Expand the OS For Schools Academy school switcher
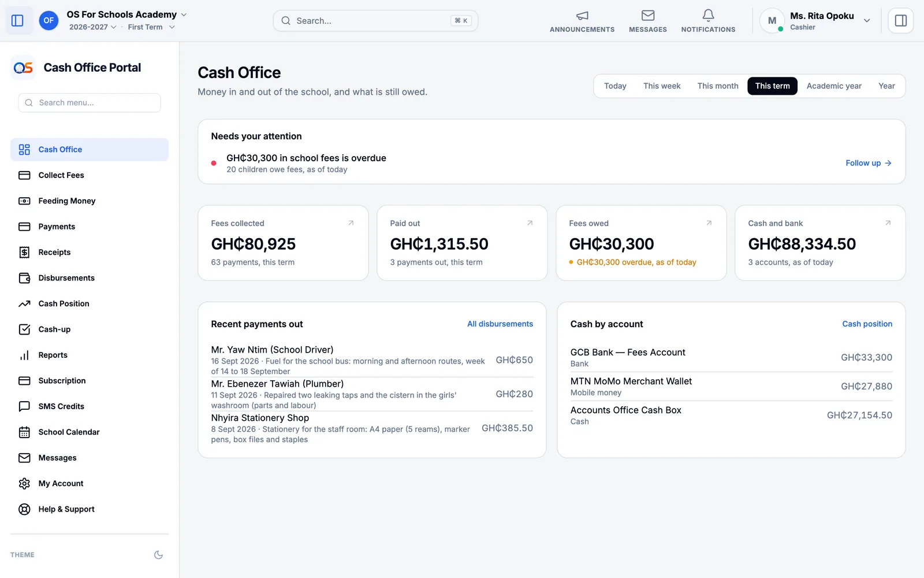Image resolution: width=924 pixels, height=578 pixels. tap(126, 14)
